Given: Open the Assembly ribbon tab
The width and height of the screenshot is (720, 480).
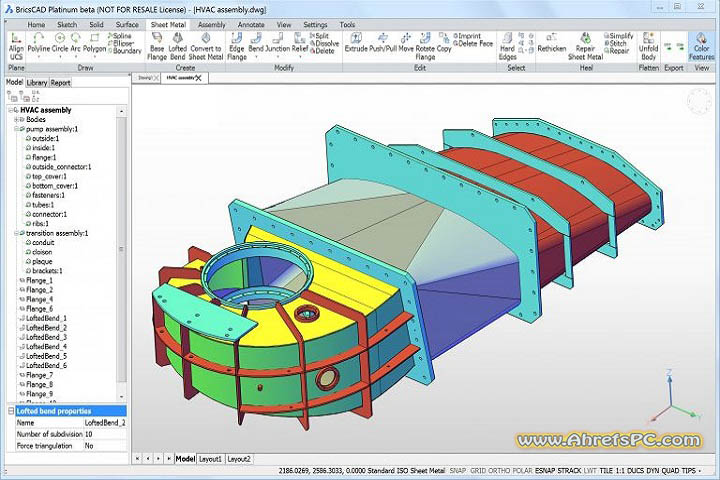Looking at the screenshot, I should click(x=212, y=24).
